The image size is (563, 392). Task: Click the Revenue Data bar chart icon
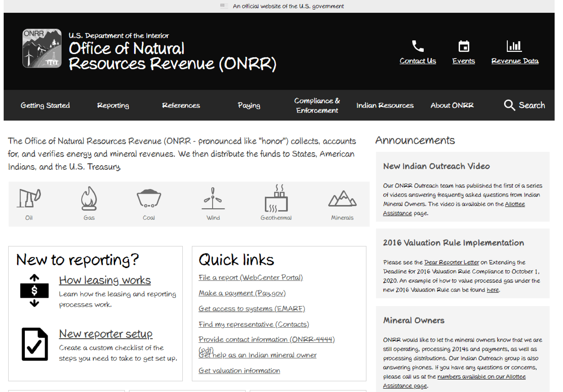click(514, 46)
